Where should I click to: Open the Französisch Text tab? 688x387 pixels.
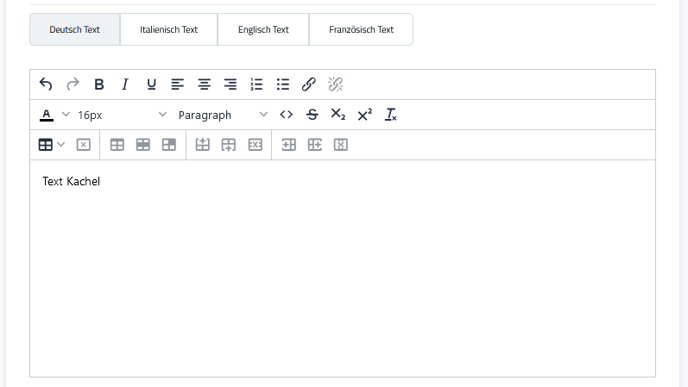click(361, 29)
